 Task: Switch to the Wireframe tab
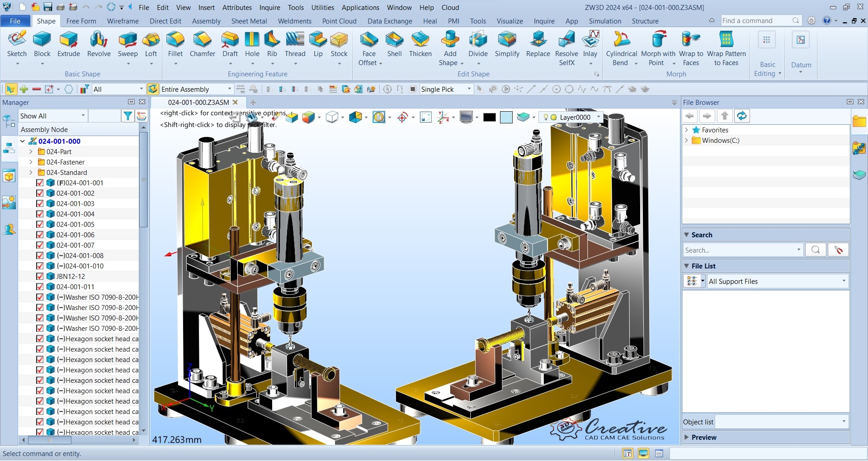tap(123, 21)
